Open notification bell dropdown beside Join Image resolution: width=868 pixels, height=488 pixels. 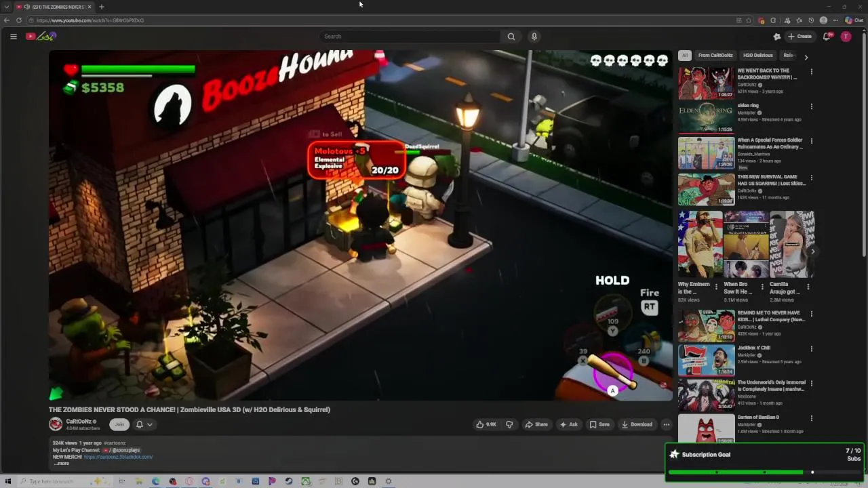pos(144,424)
